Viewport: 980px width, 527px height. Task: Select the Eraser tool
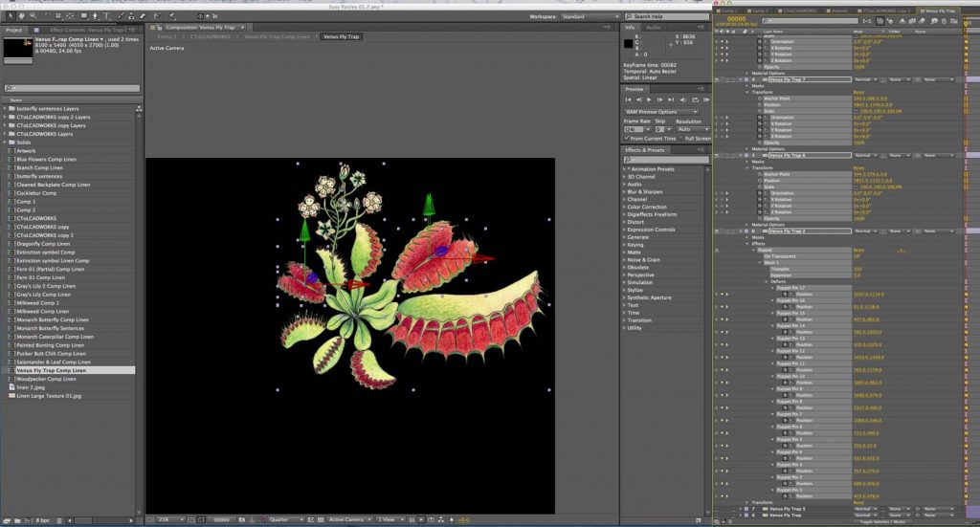142,15
